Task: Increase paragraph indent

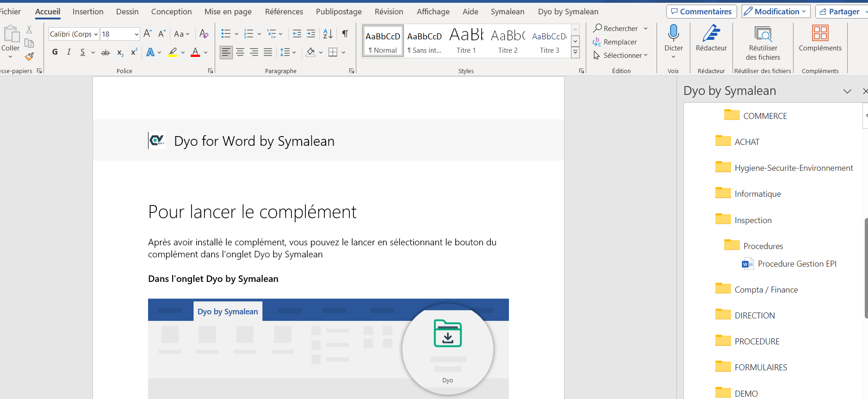Action: coord(311,33)
